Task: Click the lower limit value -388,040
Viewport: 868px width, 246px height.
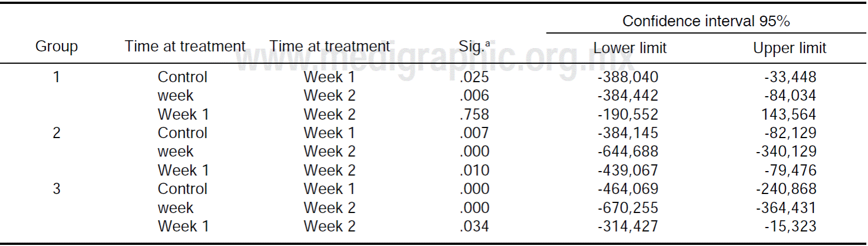Action: click(x=627, y=77)
